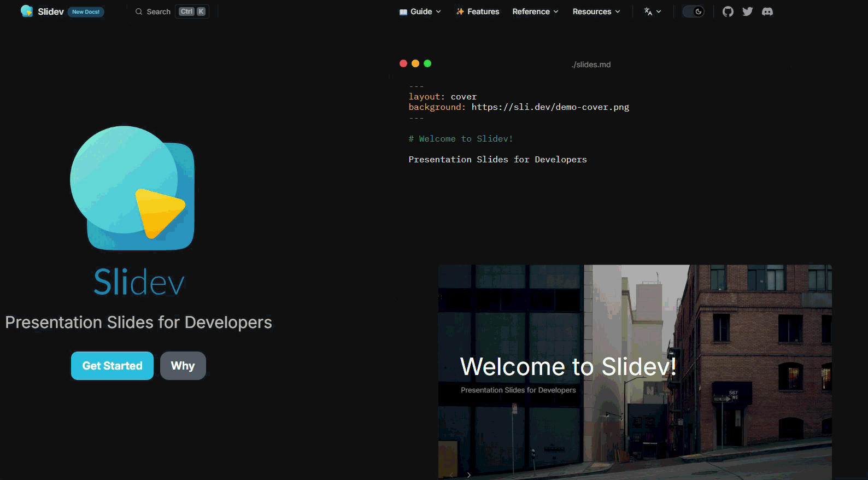Click the './slides.md' file name title

point(591,65)
